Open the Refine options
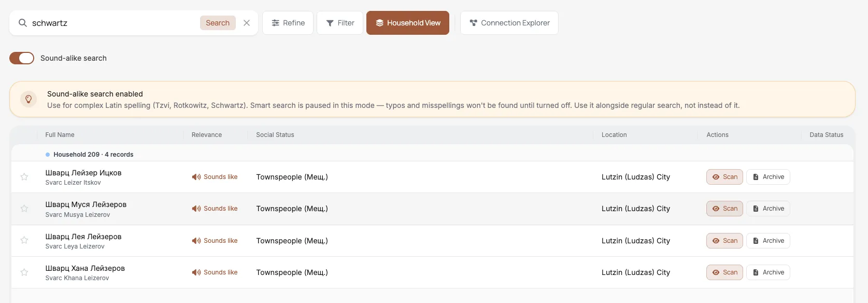Image resolution: width=868 pixels, height=303 pixels. pos(288,23)
